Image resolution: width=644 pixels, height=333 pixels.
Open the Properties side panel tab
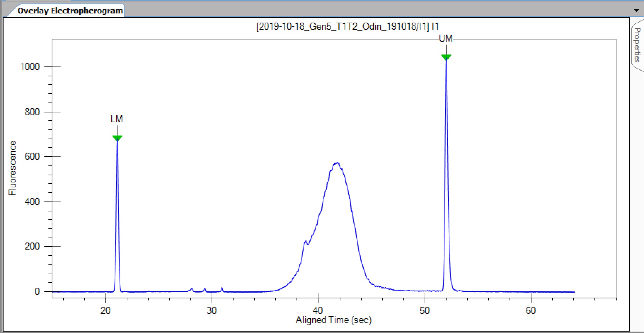point(637,45)
